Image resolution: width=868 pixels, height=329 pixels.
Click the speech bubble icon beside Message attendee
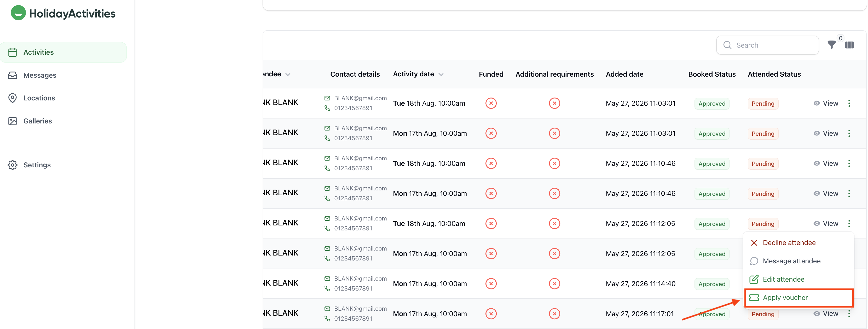click(754, 261)
